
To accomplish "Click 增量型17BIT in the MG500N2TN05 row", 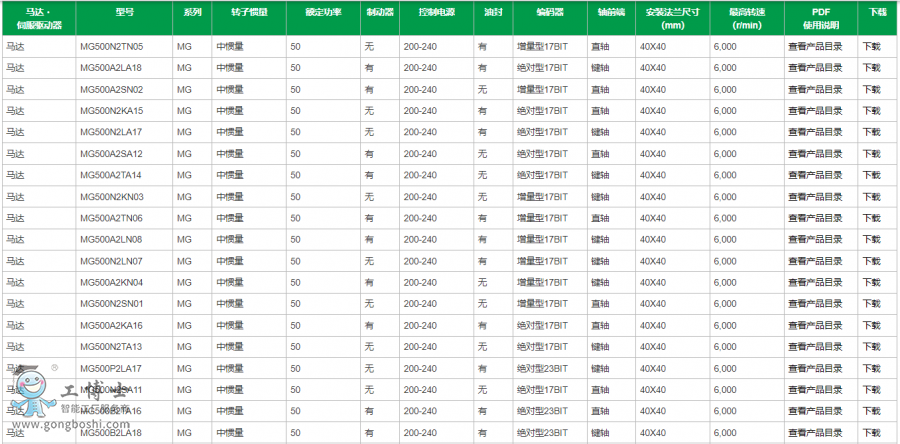I will [x=542, y=46].
